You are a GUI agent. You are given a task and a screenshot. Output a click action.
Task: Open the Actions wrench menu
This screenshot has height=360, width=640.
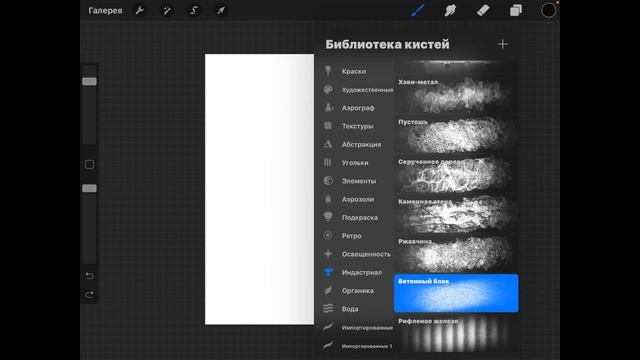140,11
